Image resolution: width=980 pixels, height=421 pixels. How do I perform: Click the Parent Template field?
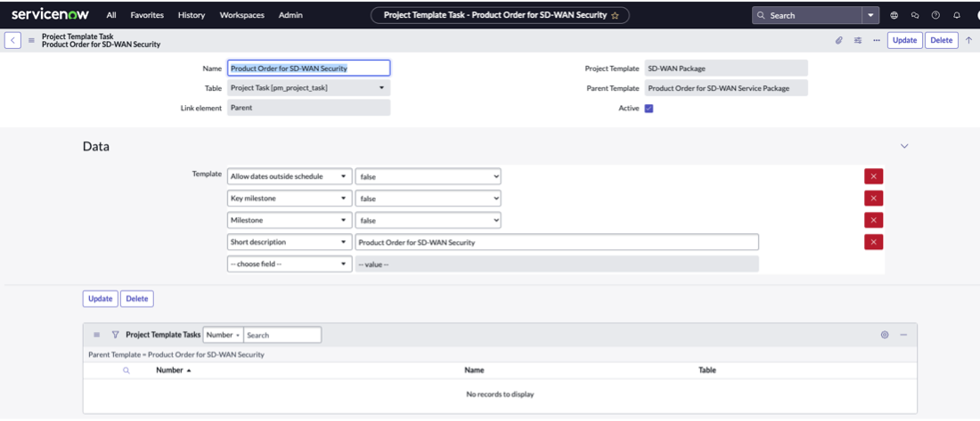point(725,88)
